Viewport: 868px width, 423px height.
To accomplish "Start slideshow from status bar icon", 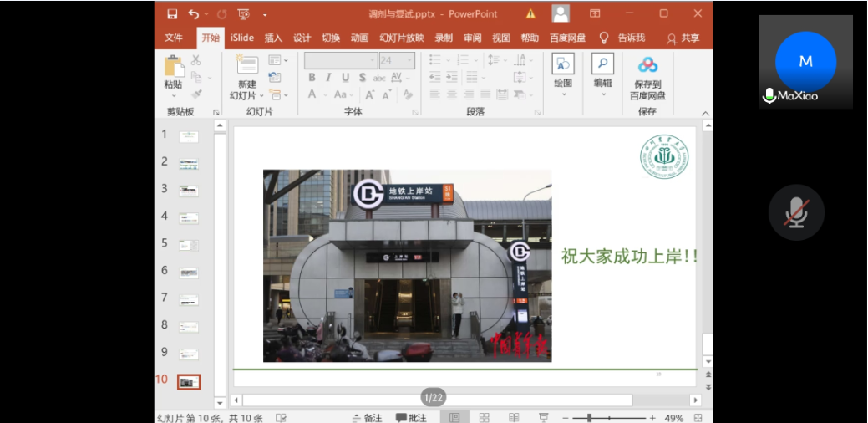I will pyautogui.click(x=543, y=417).
